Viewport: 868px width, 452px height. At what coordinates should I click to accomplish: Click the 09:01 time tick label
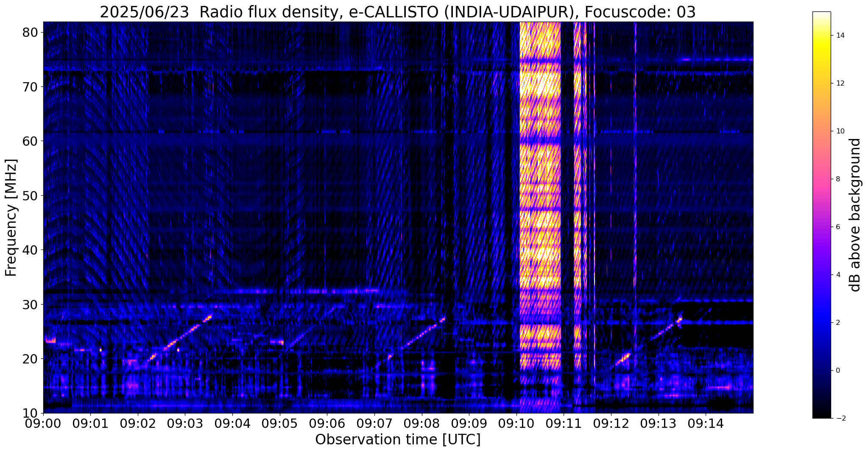pos(90,423)
